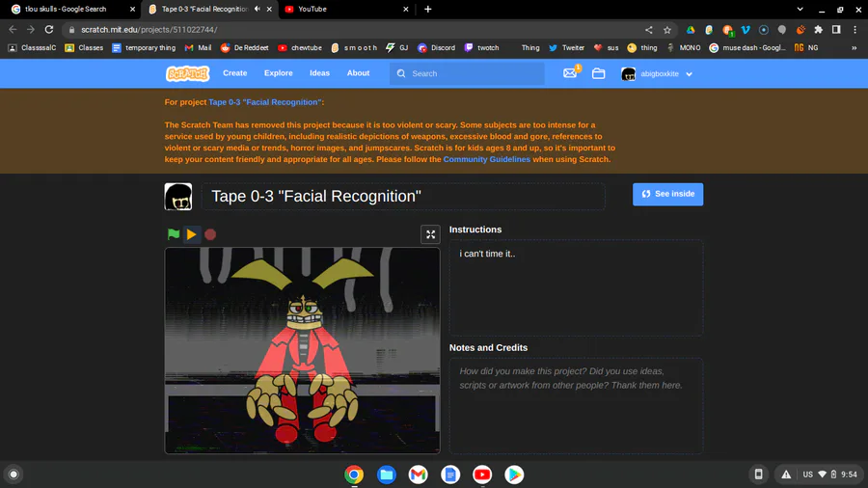The height and width of the screenshot is (488, 868).
Task: Open a new browser tab
Action: tap(428, 9)
